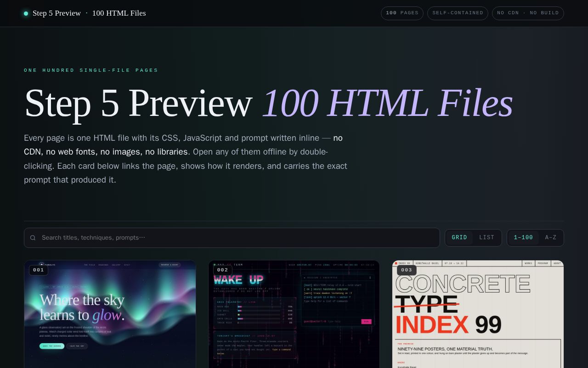Screen dimensions: 588x368
Task: Sort cards A–Z
Action: [x=551, y=238]
